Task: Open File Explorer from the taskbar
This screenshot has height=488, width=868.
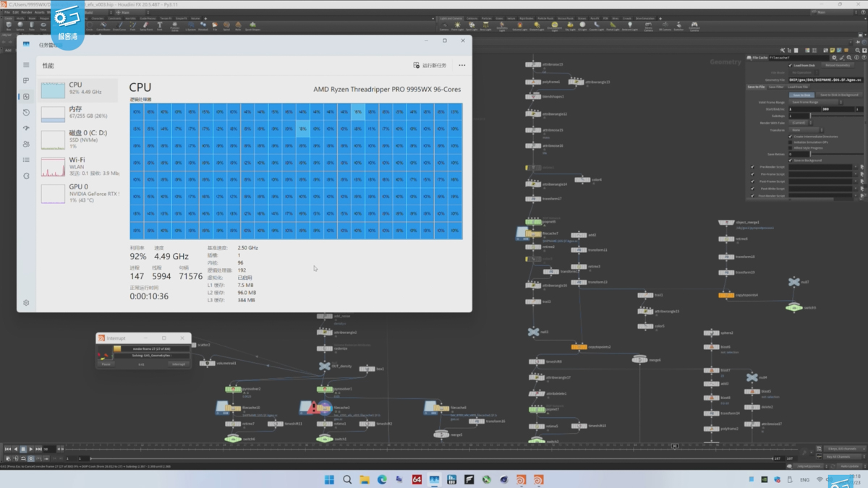Action: [x=365, y=479]
